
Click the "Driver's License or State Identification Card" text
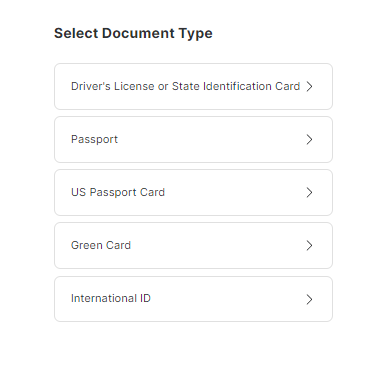point(185,86)
